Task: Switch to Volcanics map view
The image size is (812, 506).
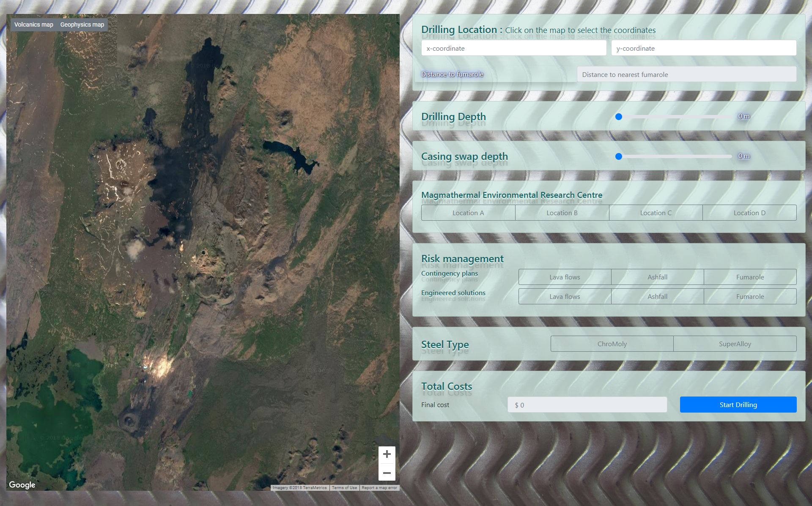Action: click(34, 25)
